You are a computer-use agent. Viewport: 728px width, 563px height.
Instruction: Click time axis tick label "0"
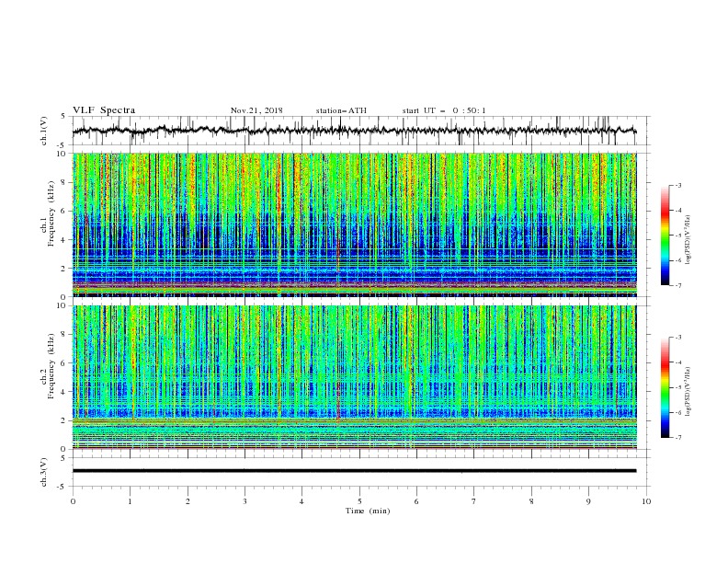click(73, 501)
